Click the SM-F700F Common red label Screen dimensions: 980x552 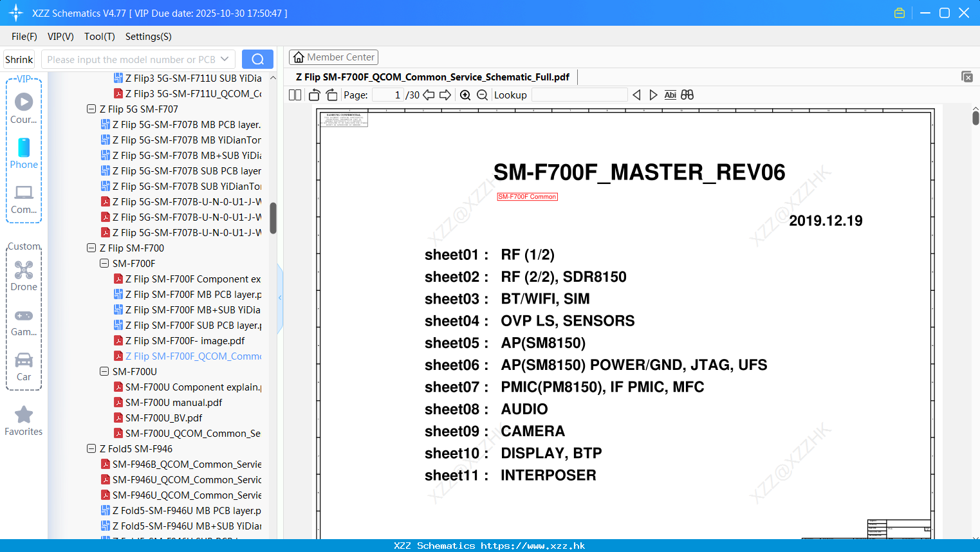pos(528,197)
